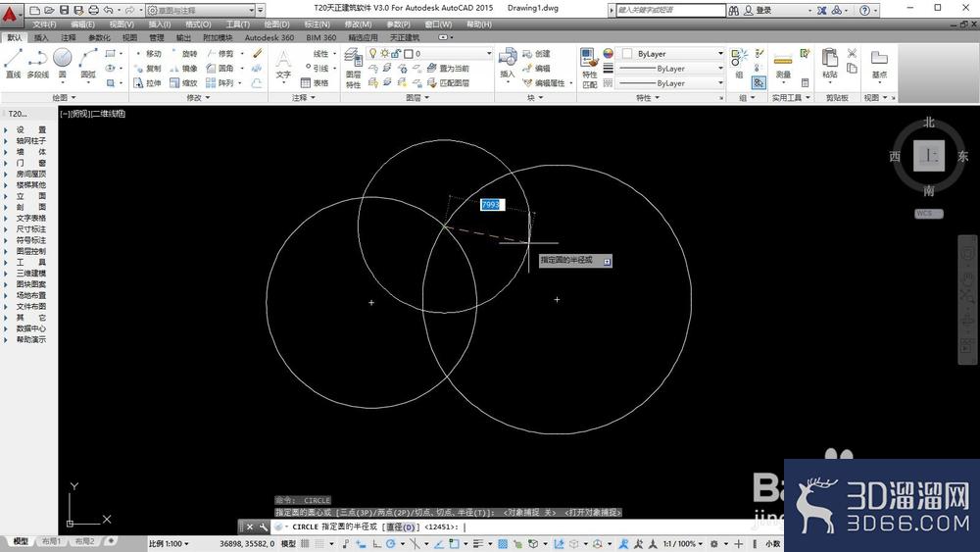Click the 引线 (Leader) button

(317, 68)
